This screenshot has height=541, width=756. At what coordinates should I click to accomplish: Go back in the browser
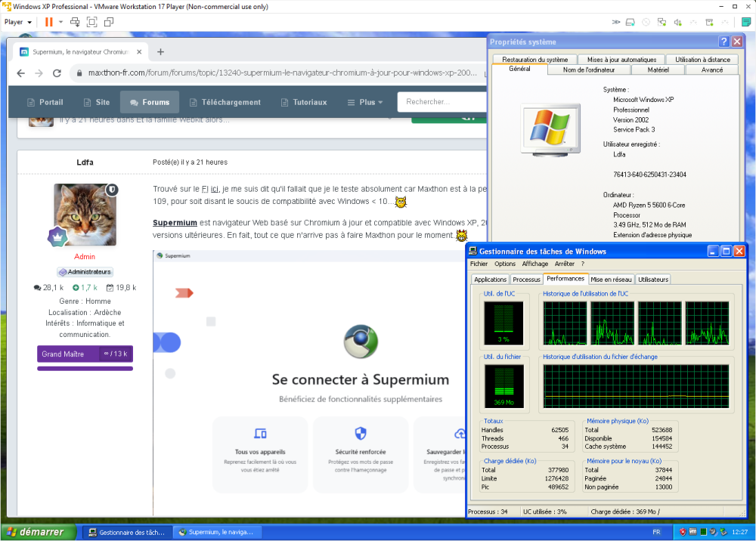(x=20, y=73)
